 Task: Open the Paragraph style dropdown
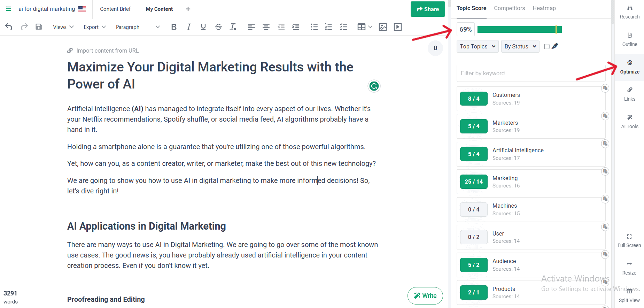(x=138, y=27)
